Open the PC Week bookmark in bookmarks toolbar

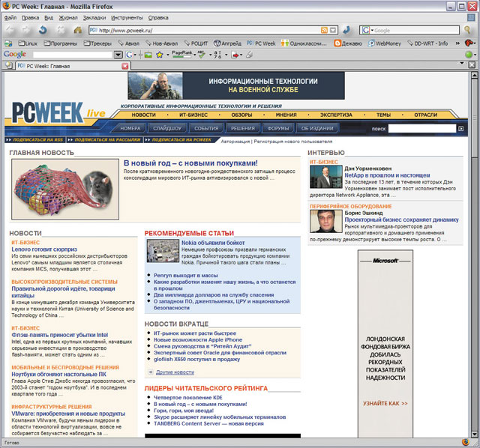point(261,43)
